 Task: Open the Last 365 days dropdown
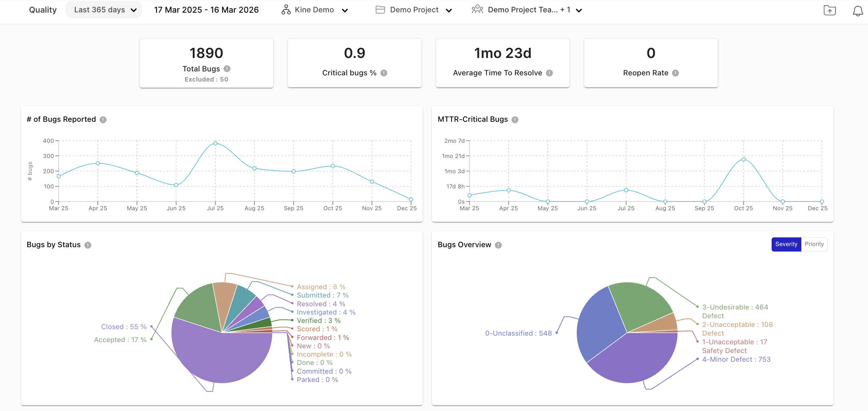click(x=104, y=9)
